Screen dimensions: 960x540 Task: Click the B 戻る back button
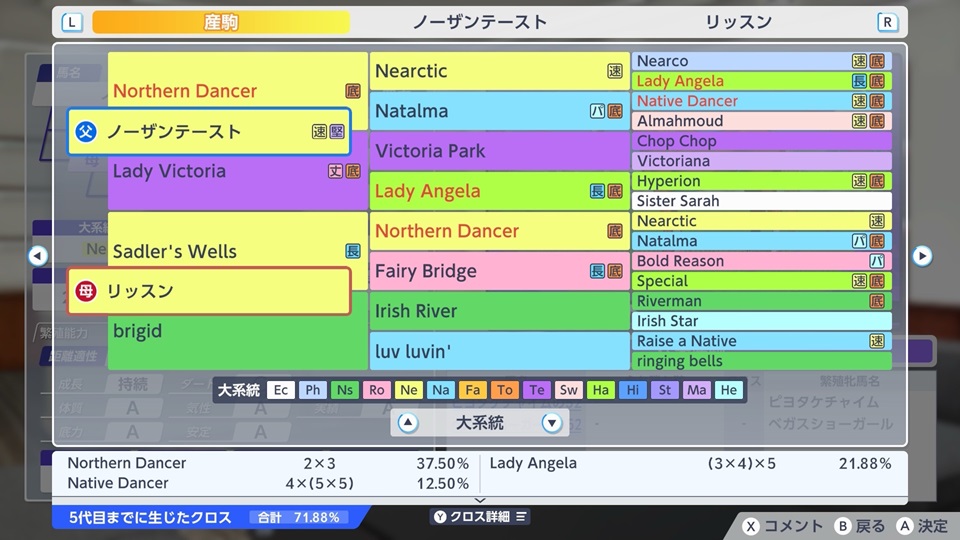[861, 526]
